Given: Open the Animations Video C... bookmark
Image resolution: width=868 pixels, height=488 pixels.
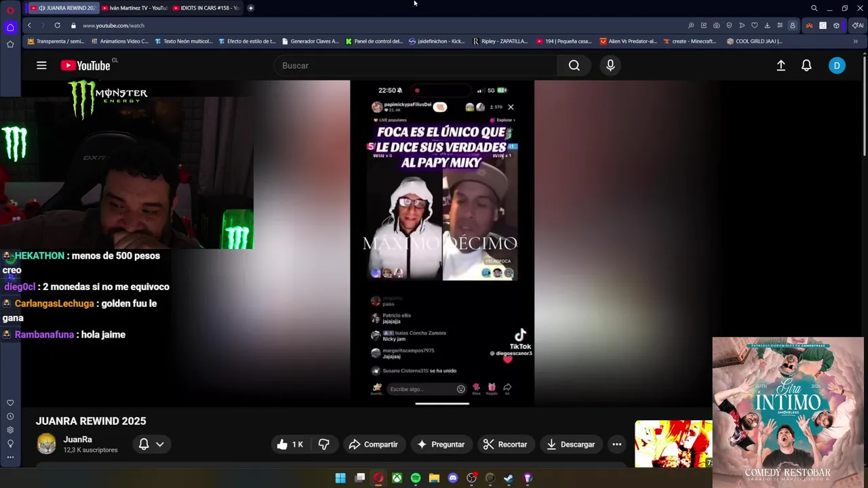Looking at the screenshot, I should click(x=120, y=41).
